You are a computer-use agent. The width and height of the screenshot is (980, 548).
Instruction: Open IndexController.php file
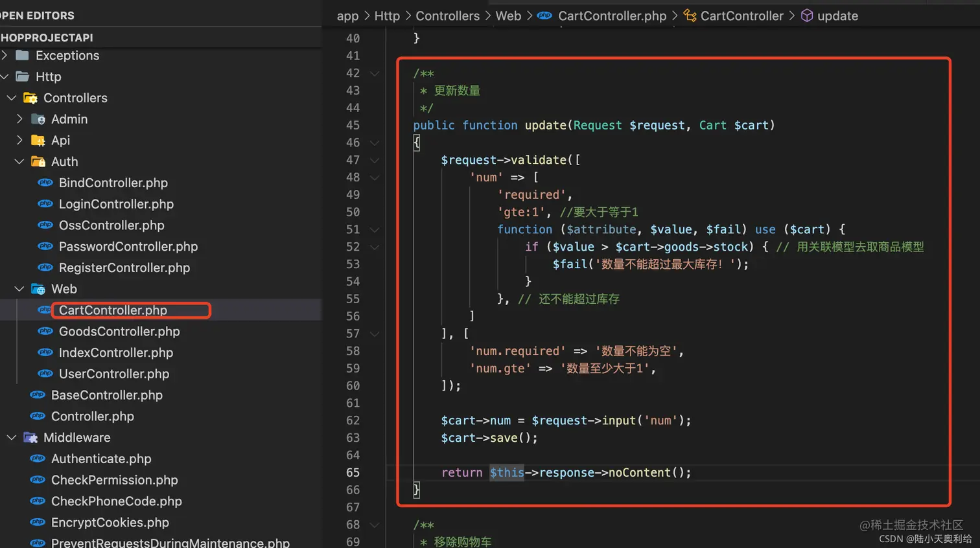click(116, 352)
